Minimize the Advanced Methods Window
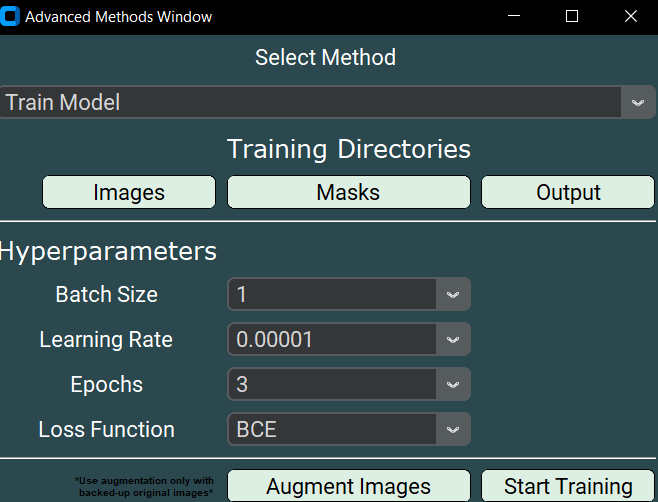Image resolution: width=658 pixels, height=502 pixels. (514, 17)
